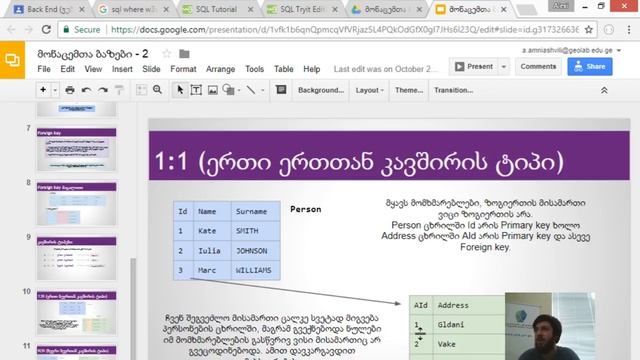Screen dimensions: 640x360
Task: Open the Help menu
Action: coord(311,69)
